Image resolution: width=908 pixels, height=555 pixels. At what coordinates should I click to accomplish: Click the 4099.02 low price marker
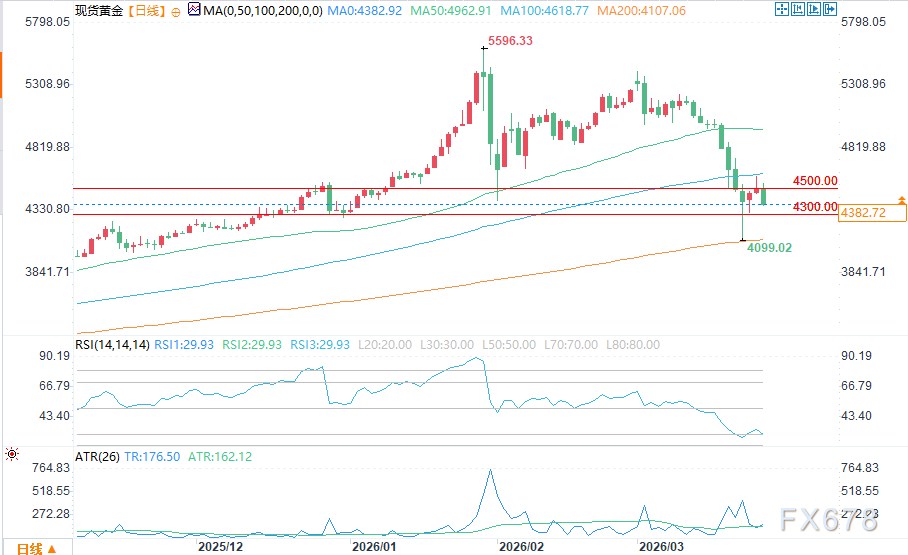[770, 247]
